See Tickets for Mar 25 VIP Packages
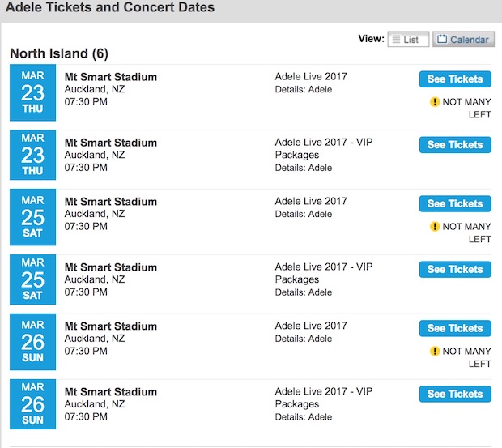Image resolution: width=502 pixels, height=448 pixels. point(455,270)
